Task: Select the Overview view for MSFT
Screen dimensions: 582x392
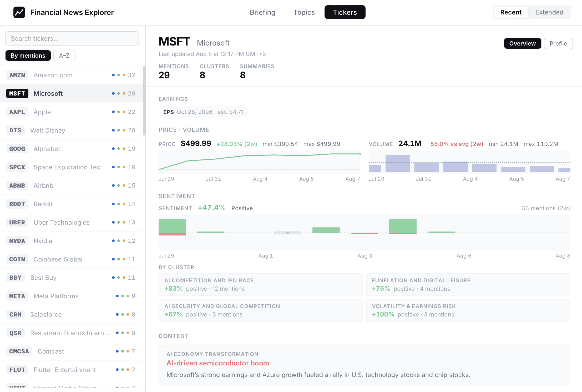Action: point(522,43)
